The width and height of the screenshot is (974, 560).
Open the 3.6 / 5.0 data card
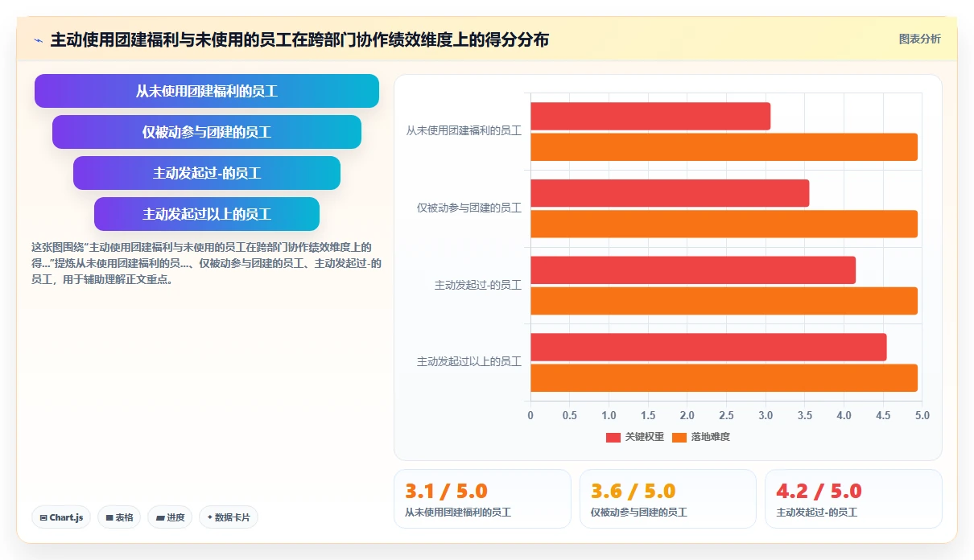668,499
